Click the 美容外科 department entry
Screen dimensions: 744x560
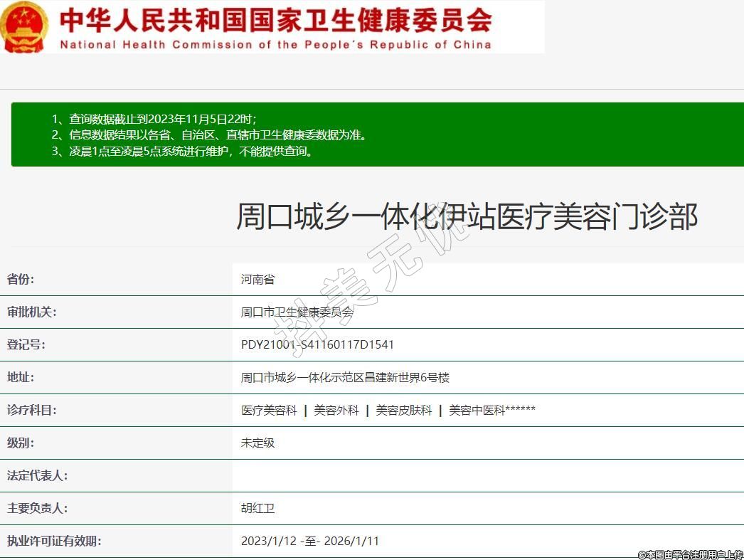[x=336, y=411]
